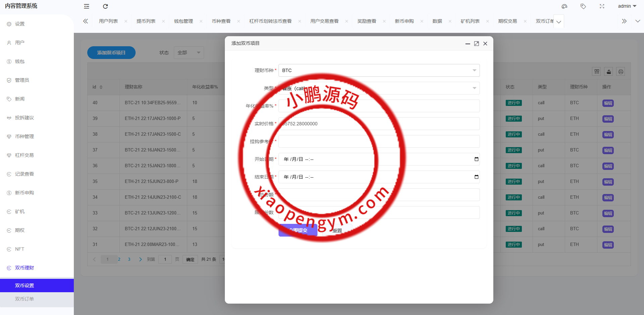This screenshot has width=644, height=315.
Task: Expand the 理财币种 BTC dropdown
Action: (474, 70)
